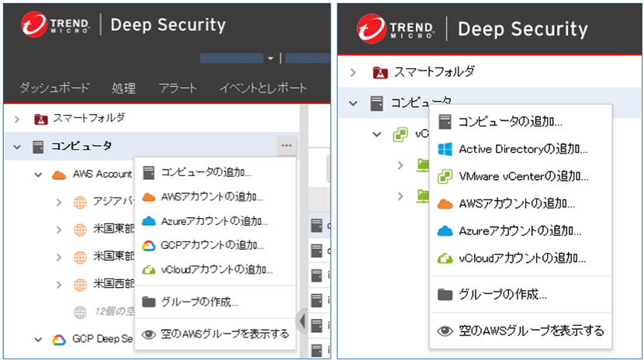Click the VMware vCenter green icon
644x360 pixels.
click(x=445, y=176)
